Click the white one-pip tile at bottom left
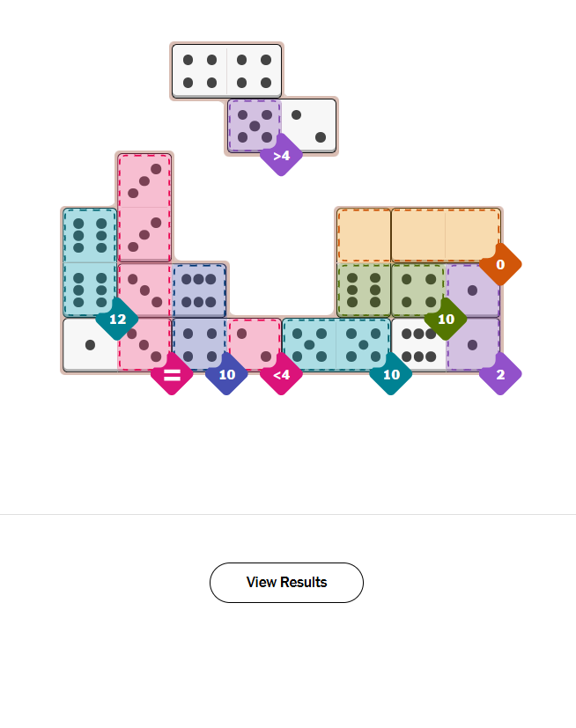This screenshot has width=576, height=728. coord(90,344)
